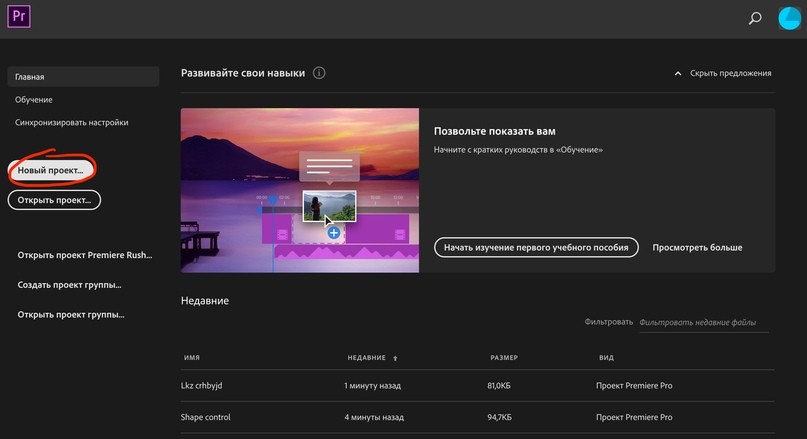Image resolution: width=807 pixels, height=439 pixels.
Task: Open Синхронизировать настройки in sidebar
Action: click(72, 122)
